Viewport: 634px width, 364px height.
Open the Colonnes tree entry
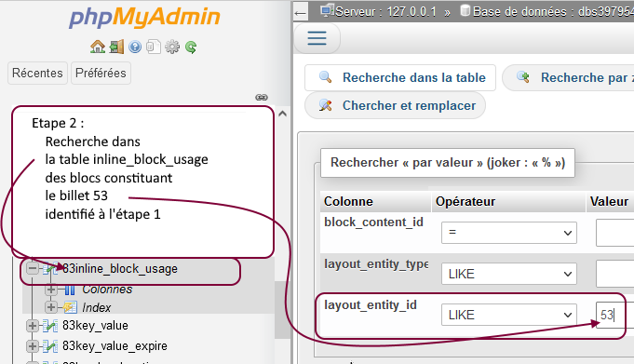pyautogui.click(x=107, y=290)
